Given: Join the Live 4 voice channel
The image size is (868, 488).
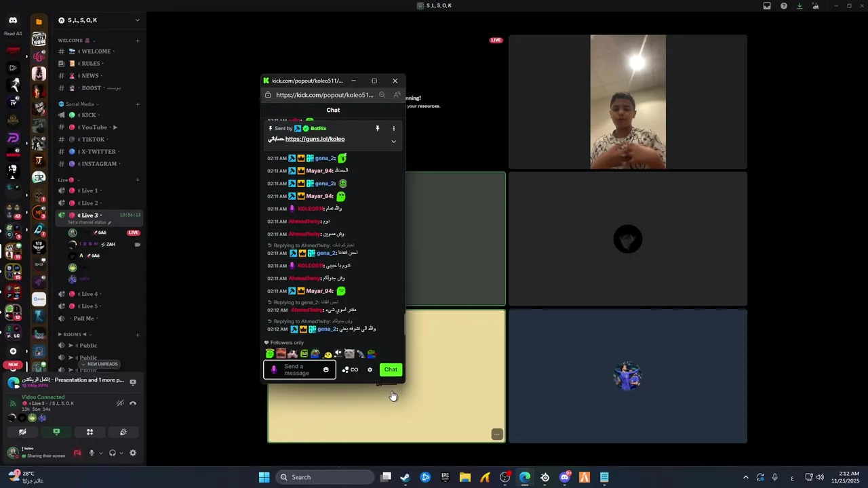Looking at the screenshot, I should point(99,294).
